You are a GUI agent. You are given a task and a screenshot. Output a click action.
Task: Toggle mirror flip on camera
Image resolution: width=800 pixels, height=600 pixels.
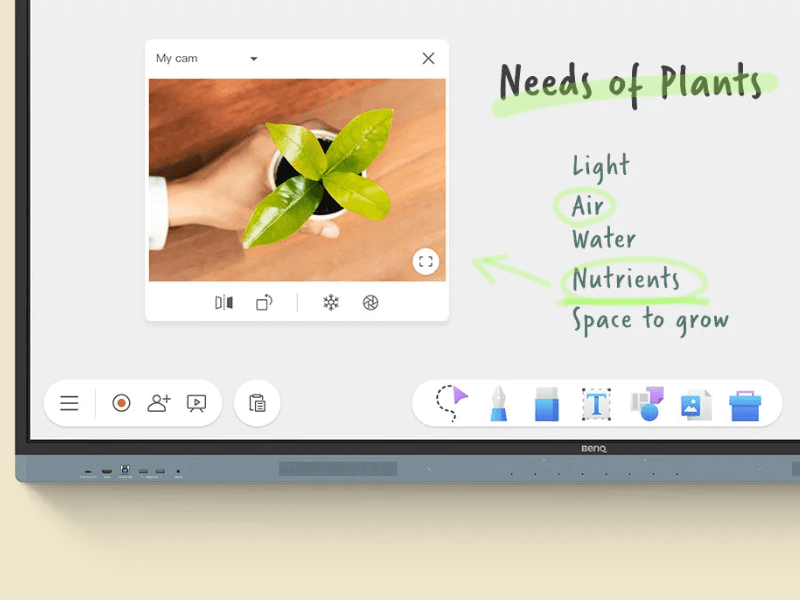pos(224,303)
